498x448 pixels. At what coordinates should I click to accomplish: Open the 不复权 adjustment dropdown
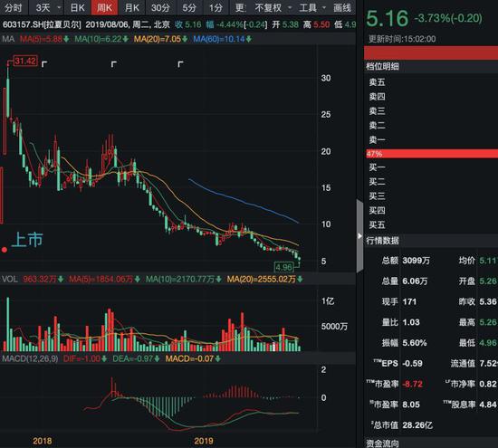(x=273, y=7)
